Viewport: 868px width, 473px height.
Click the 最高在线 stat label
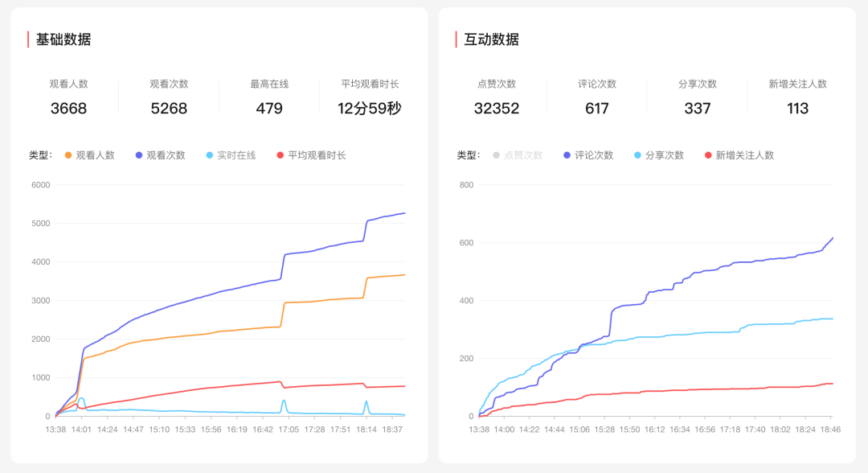[x=269, y=84]
